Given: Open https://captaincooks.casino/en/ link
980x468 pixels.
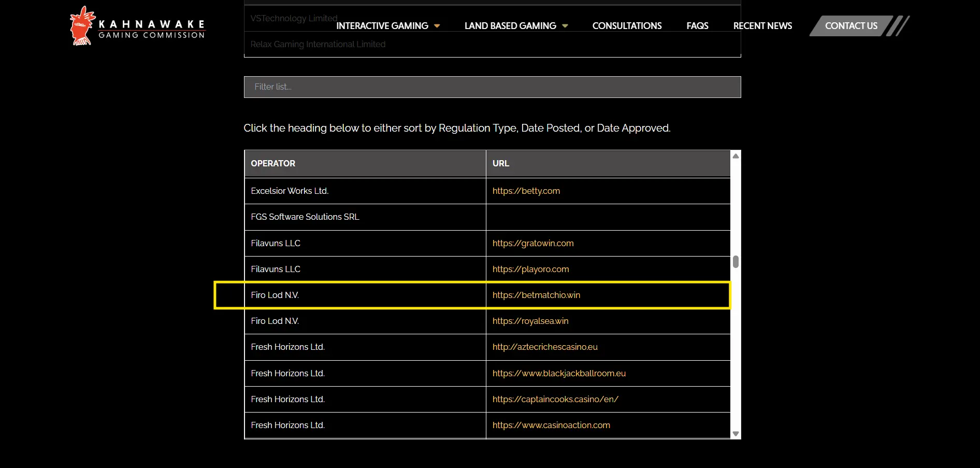Looking at the screenshot, I should point(555,399).
